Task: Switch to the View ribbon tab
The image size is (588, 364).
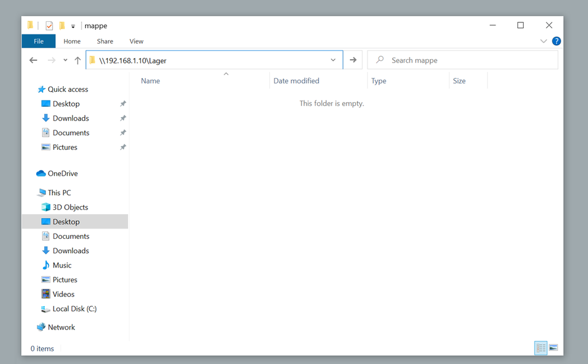Action: tap(136, 41)
